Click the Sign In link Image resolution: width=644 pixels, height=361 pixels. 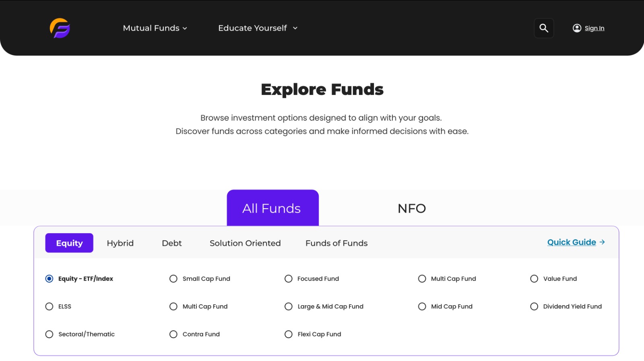[594, 28]
